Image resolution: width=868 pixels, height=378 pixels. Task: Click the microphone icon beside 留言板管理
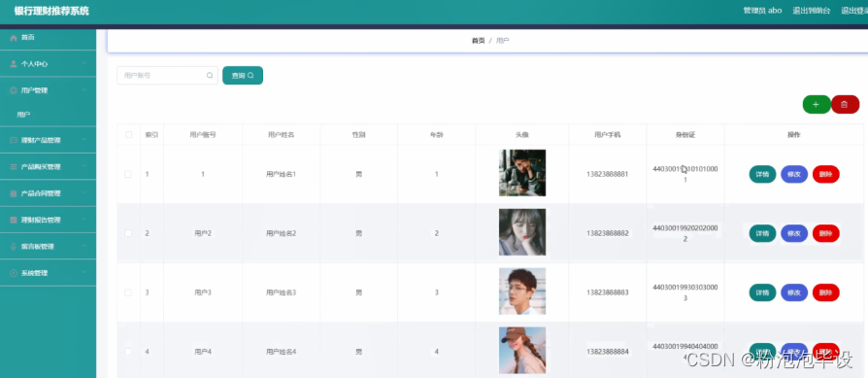point(14,247)
